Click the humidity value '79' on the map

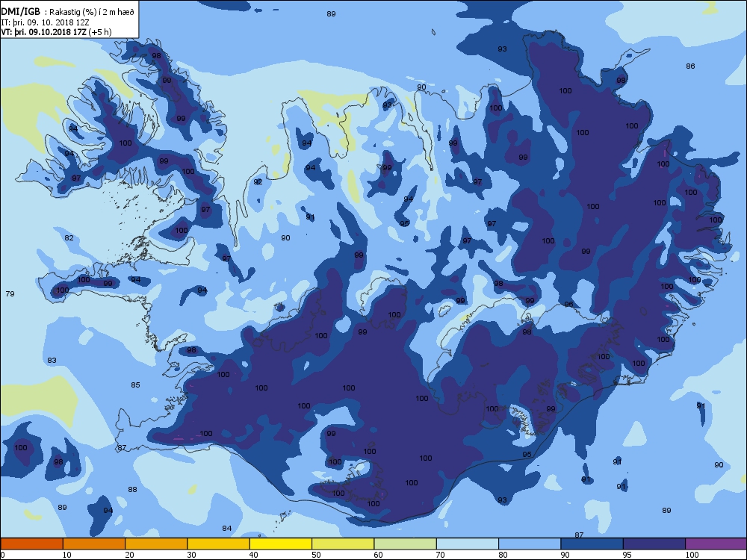click(x=10, y=293)
